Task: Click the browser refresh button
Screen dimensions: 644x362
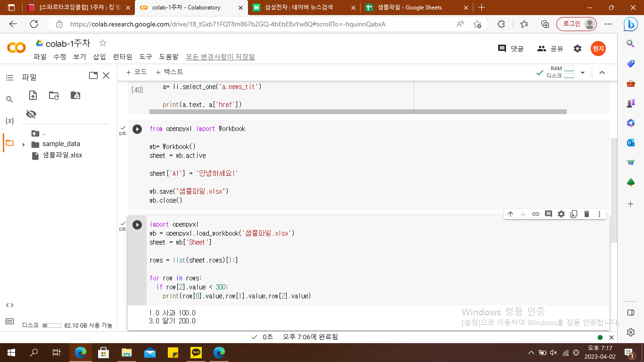Action: [x=34, y=24]
